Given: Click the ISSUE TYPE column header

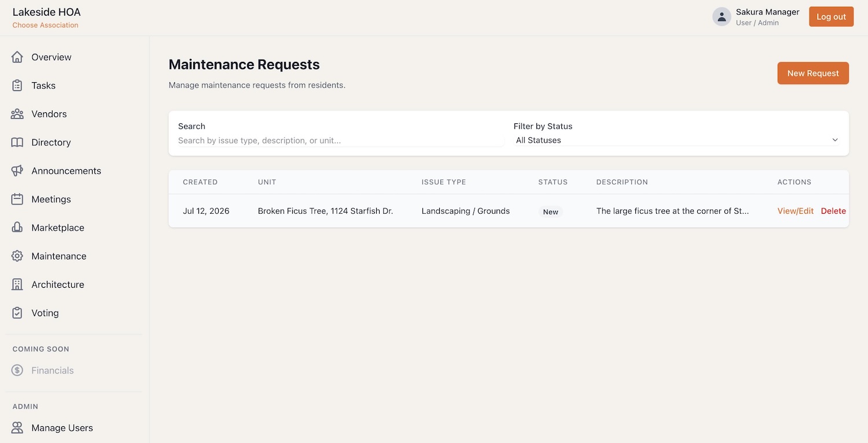Looking at the screenshot, I should (443, 182).
